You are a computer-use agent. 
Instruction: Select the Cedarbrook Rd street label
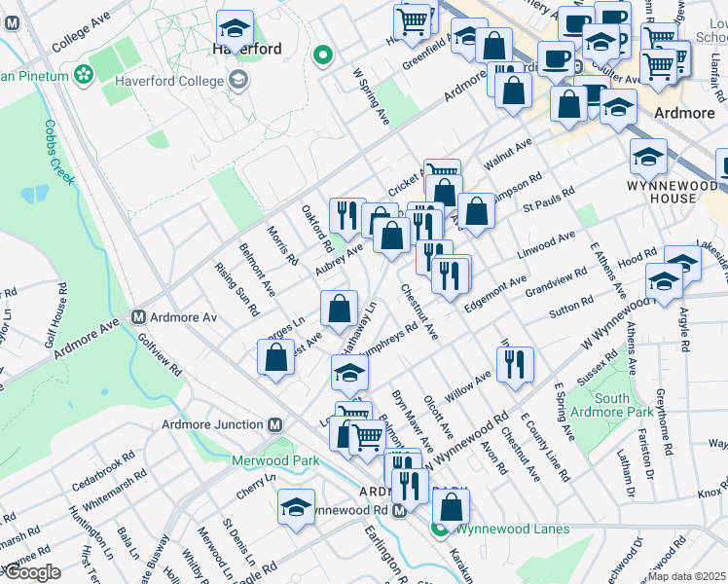pos(103,470)
